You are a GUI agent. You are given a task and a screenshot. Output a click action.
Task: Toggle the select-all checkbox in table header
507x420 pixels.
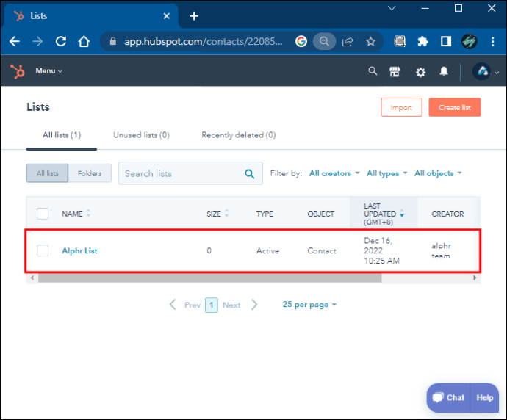point(43,214)
